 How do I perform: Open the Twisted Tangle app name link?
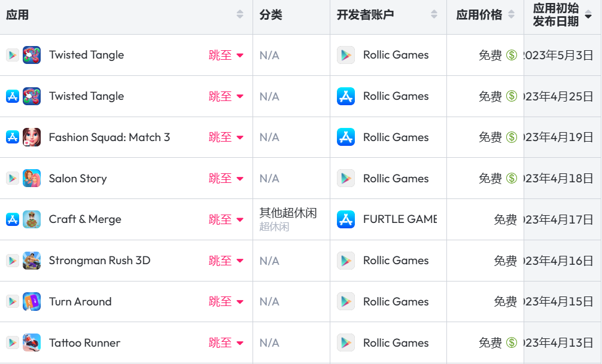[86, 54]
